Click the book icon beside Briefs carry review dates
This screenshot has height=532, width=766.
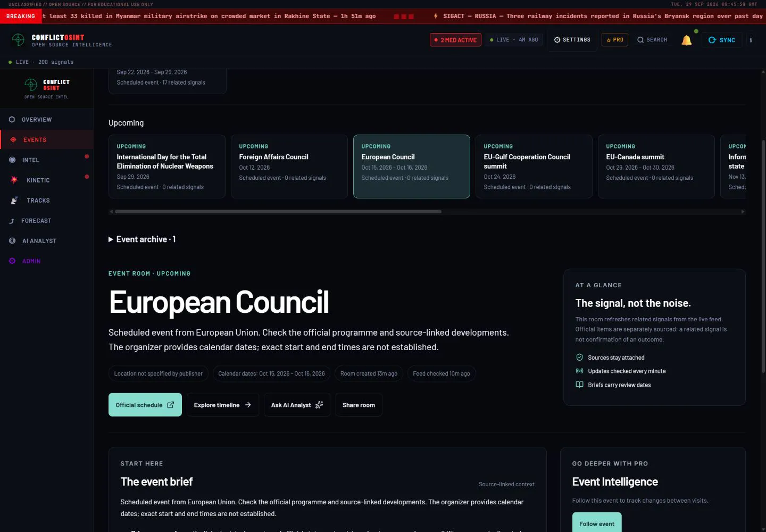pos(579,385)
